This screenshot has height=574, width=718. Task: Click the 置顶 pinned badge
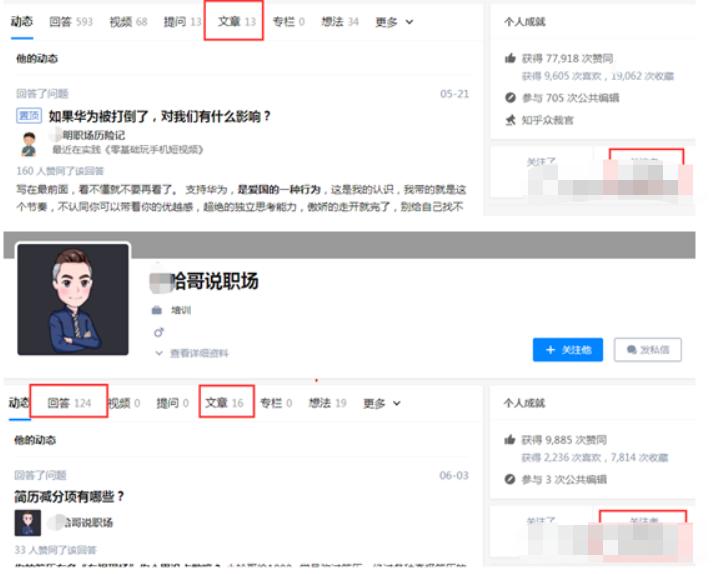click(x=29, y=116)
